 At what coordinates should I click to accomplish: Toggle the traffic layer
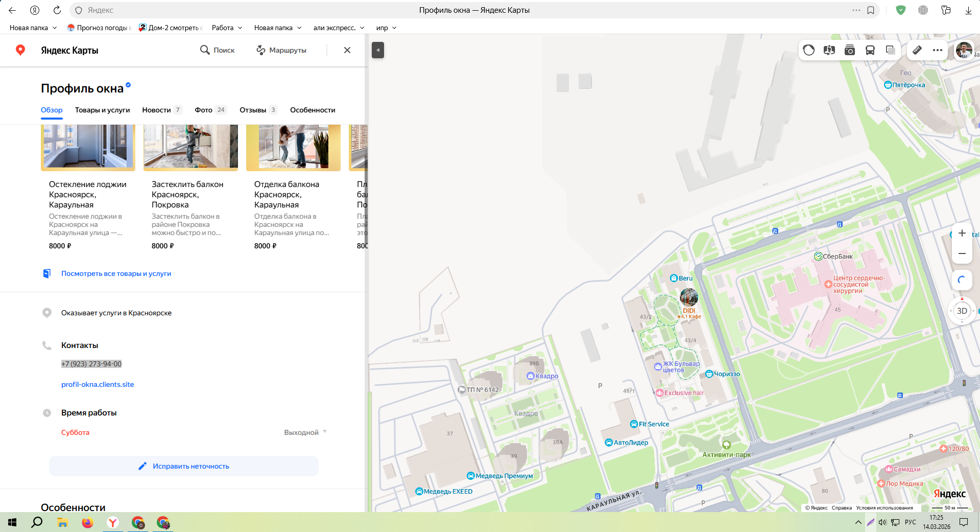[x=809, y=50]
